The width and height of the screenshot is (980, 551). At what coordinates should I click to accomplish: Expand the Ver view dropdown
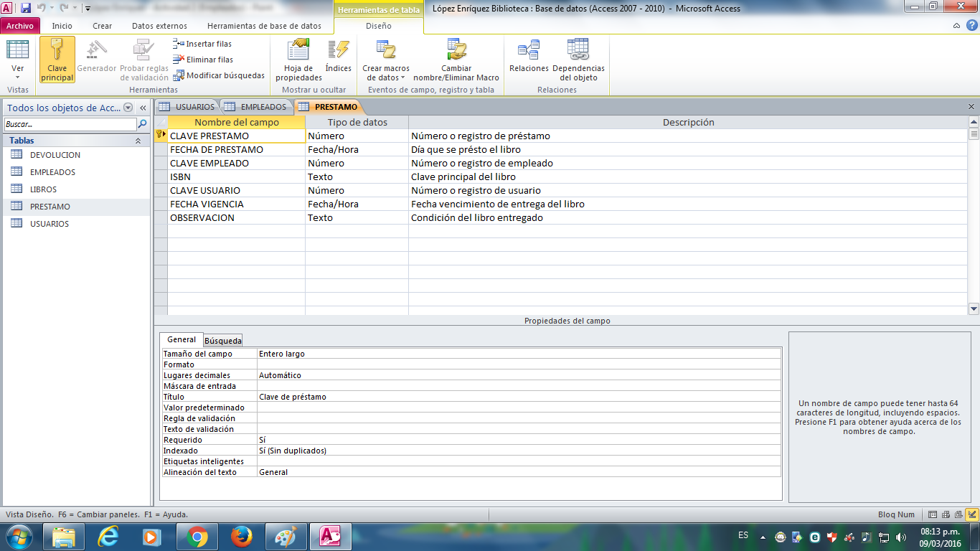pyautogui.click(x=18, y=75)
